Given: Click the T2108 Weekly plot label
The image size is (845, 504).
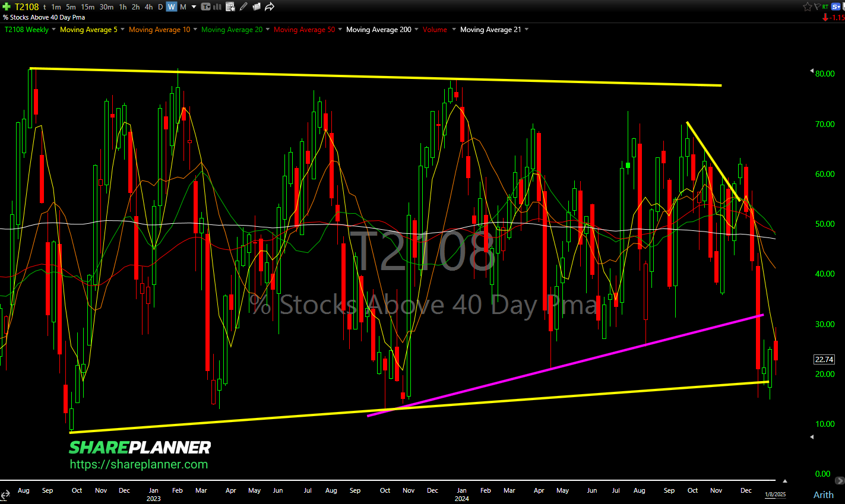Looking at the screenshot, I should coord(27,30).
